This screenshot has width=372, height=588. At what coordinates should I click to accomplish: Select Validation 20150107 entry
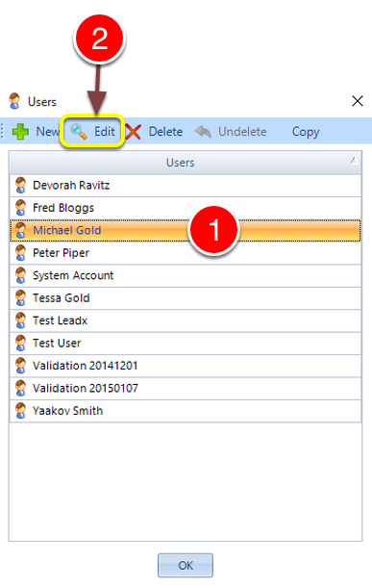(x=186, y=388)
